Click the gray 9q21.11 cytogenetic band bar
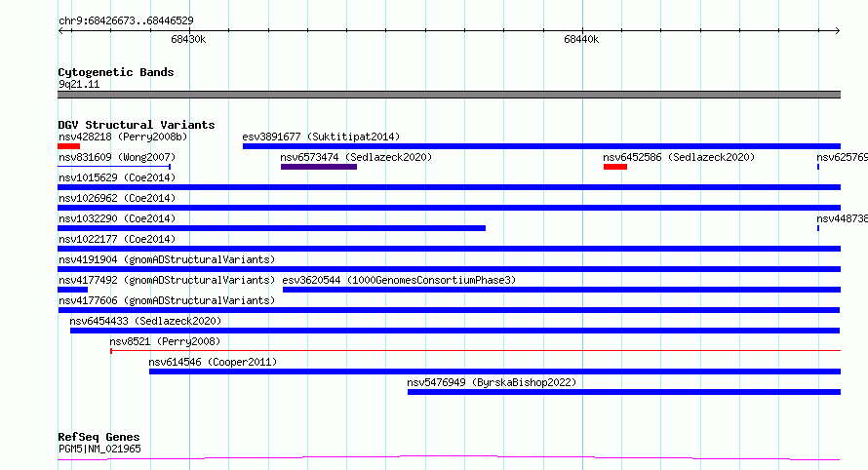This screenshot has height=470, width=868. point(449,95)
